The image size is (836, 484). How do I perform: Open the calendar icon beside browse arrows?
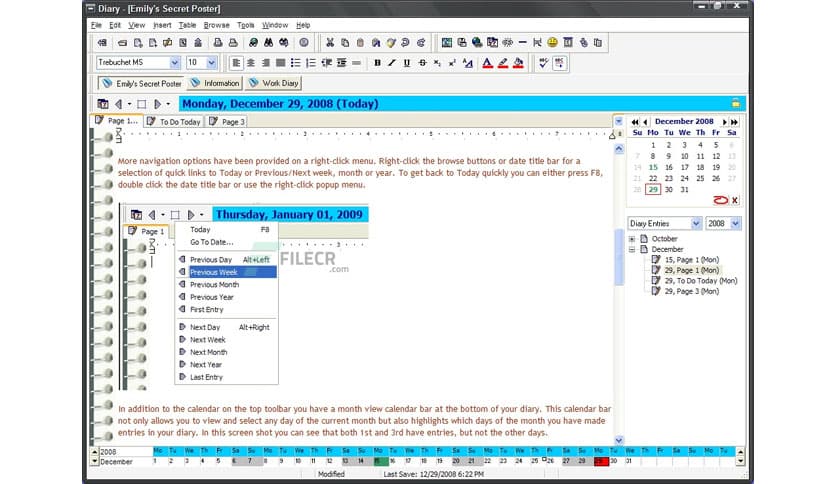tap(103, 104)
